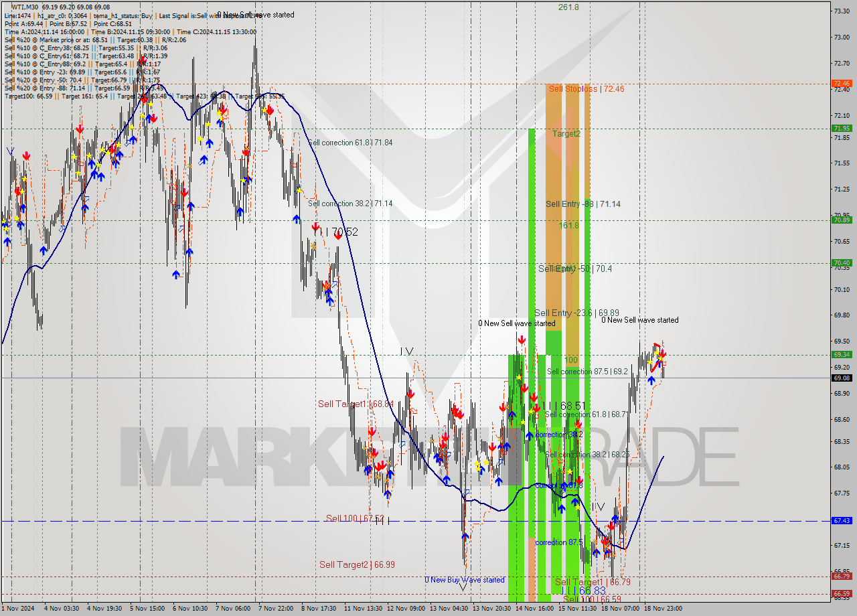Click the 'Sell Entry -23.6 | 69.89' label
This screenshot has height=616, width=857.
576,313
